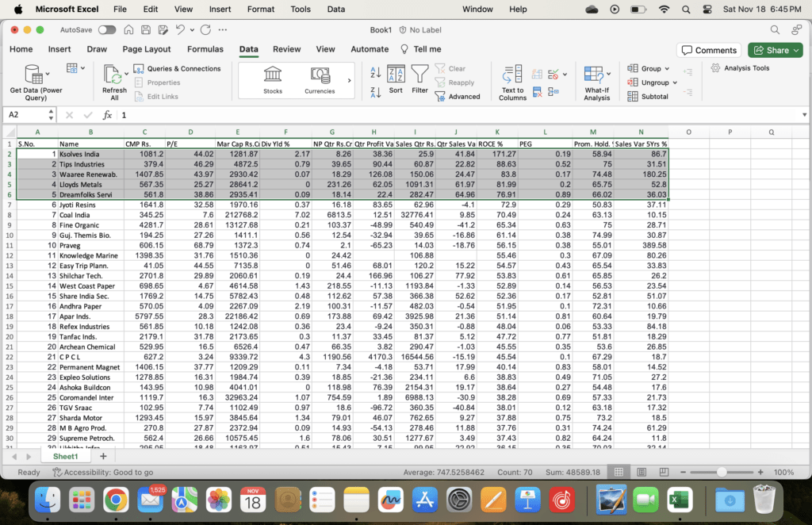Open Chrome from the Dock

coord(116,500)
